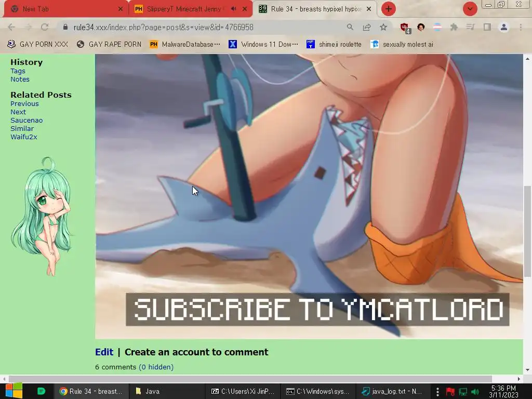Click the Saucenao link
Image resolution: width=532 pixels, height=399 pixels.
click(26, 120)
